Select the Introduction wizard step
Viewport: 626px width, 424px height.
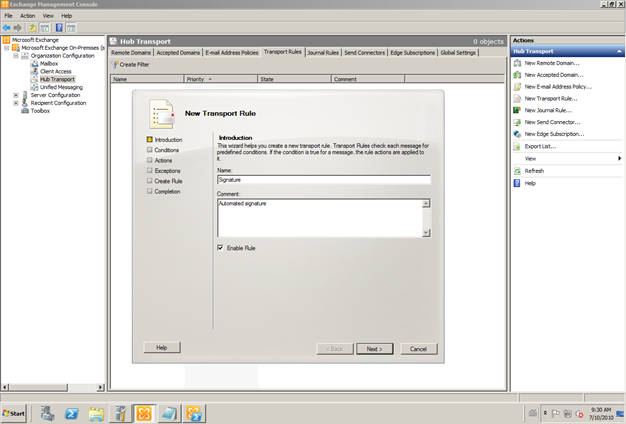click(168, 140)
